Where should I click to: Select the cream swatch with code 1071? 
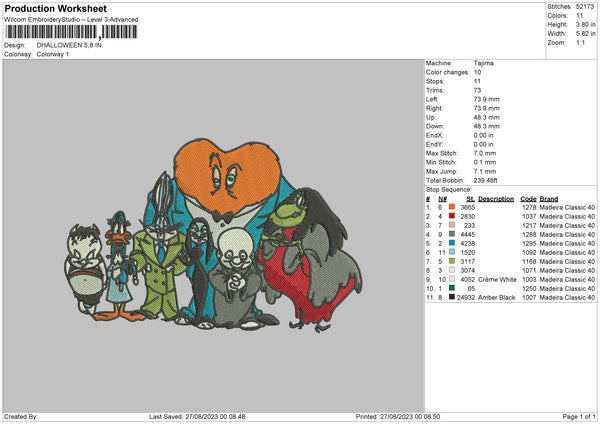coord(452,270)
